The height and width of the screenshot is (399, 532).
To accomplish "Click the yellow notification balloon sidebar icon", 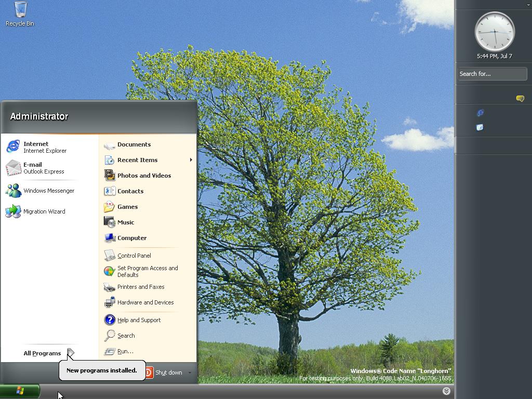I will [520, 98].
